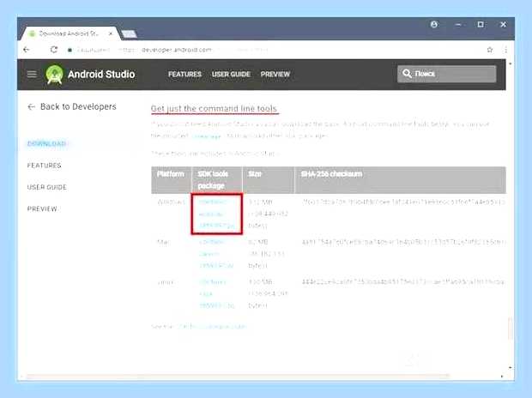The height and width of the screenshot is (398, 532).
Task: Select PREVIEW in the left sidebar
Action: click(x=42, y=208)
